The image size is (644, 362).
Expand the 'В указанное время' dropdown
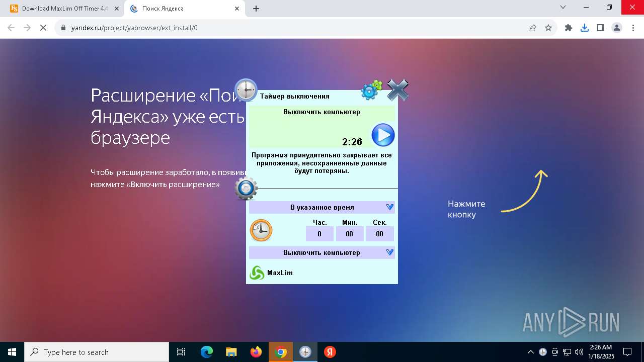point(321,207)
